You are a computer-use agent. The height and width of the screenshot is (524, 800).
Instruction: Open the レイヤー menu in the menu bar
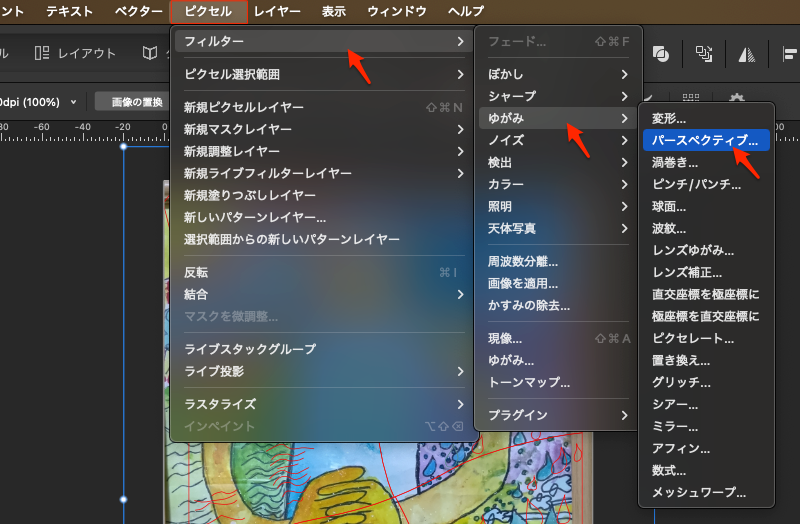point(277,12)
